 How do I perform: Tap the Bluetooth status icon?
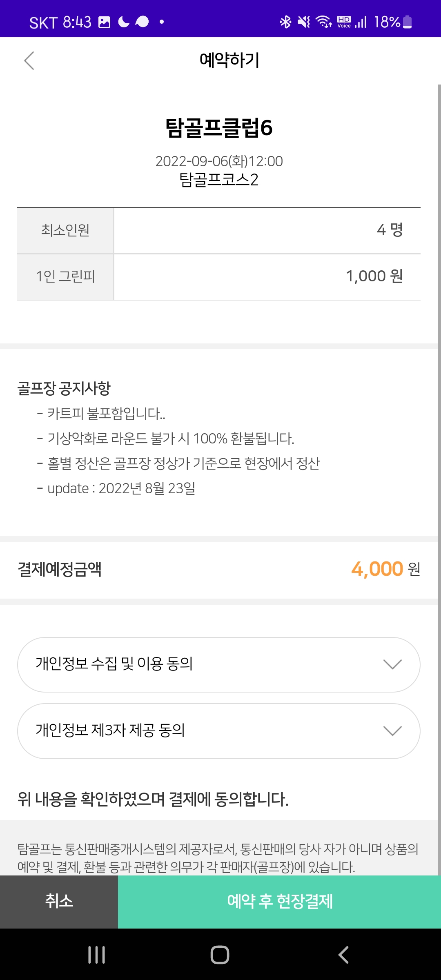click(285, 22)
